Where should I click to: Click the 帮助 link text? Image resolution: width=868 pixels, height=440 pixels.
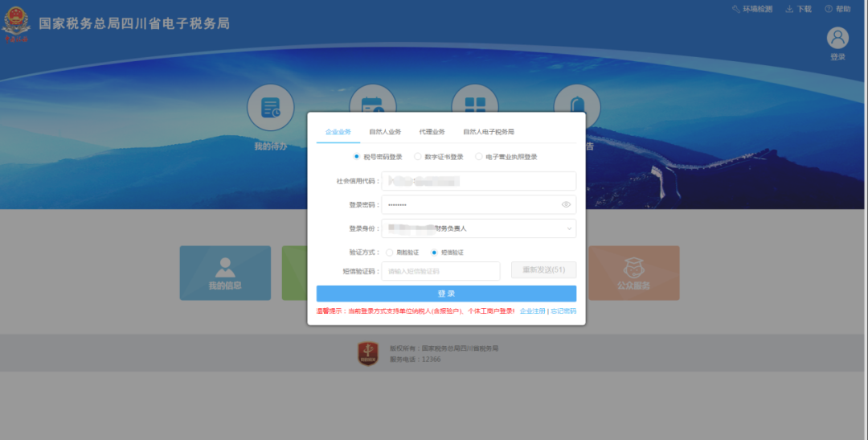pos(843,9)
